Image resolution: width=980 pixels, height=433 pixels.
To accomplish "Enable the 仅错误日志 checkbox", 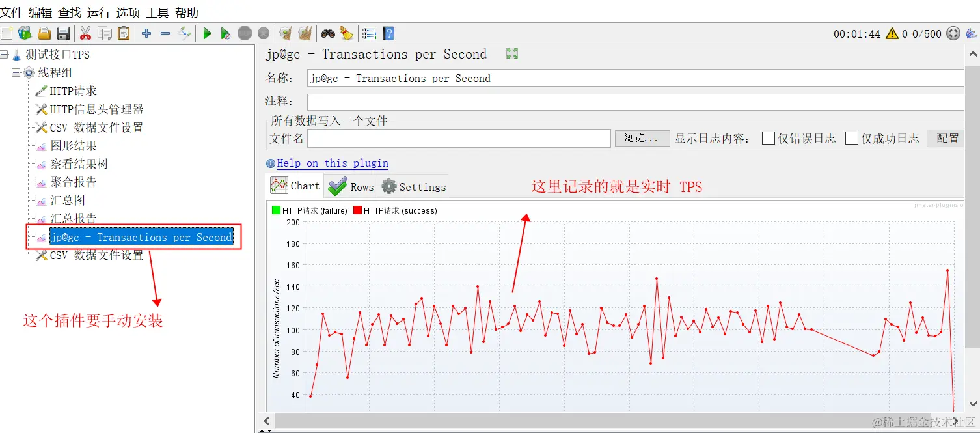I will pos(769,138).
